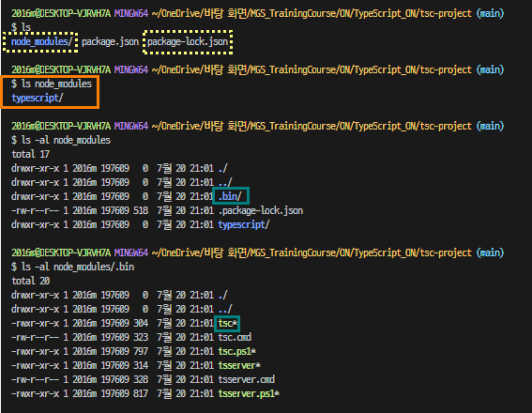532x413 pixels.
Task: Click permissions -rwxr-xr-x in the tsc* row
Action: [35, 323]
